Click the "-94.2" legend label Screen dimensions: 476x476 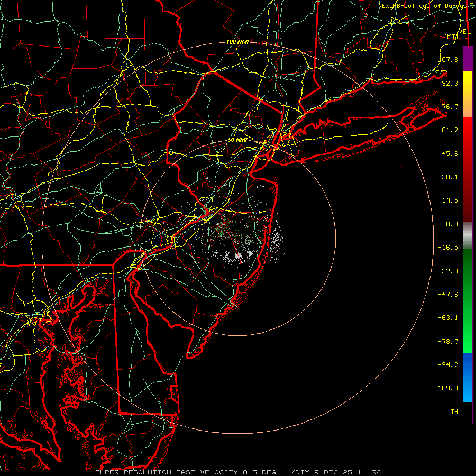[448, 365]
